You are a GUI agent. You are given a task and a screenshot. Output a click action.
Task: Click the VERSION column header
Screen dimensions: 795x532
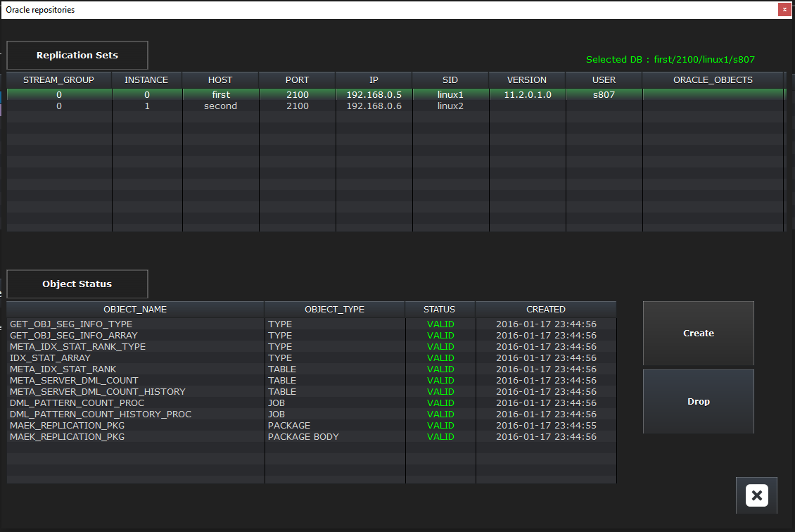coord(527,80)
